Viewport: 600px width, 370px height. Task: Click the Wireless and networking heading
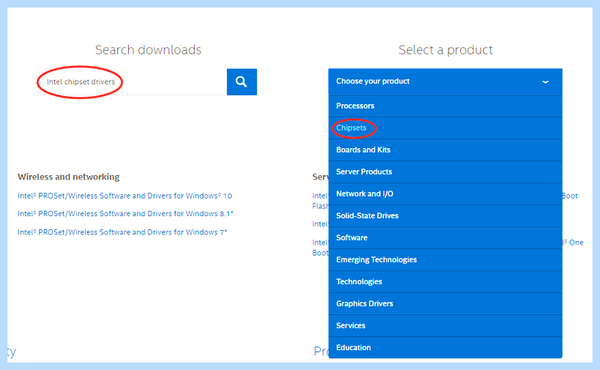click(68, 177)
